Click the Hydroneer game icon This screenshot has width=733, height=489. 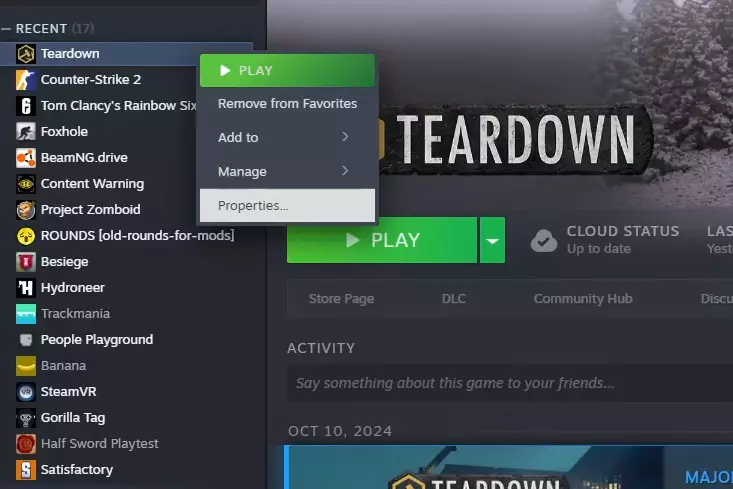26,288
